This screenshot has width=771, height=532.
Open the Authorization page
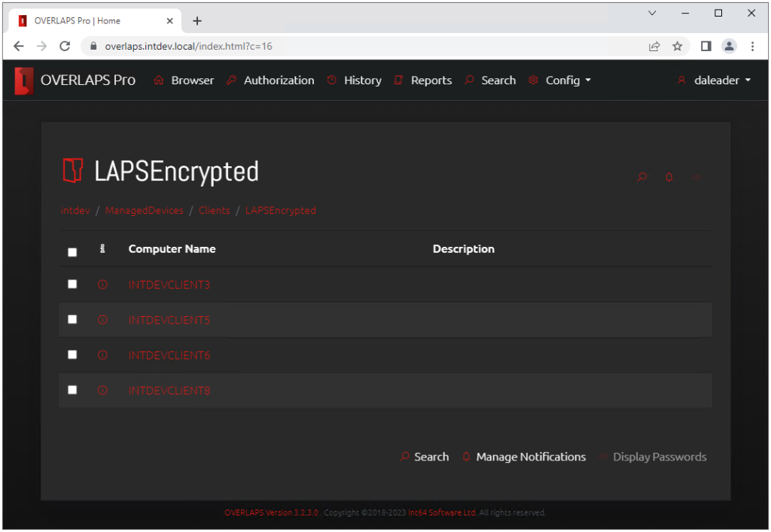pos(270,81)
